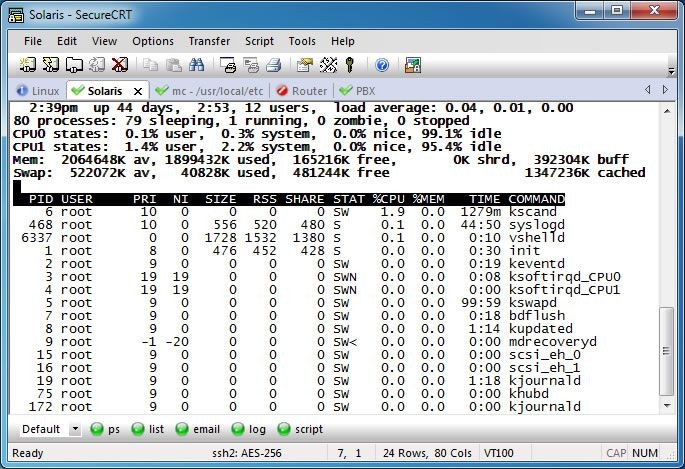Switch to the Linux session tab
The width and height of the screenshot is (685, 469).
pyautogui.click(x=38, y=91)
